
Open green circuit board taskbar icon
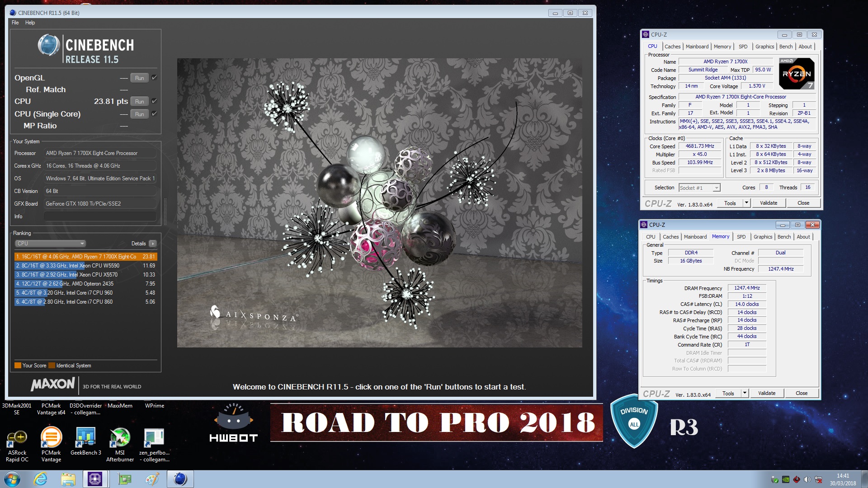pos(124,479)
